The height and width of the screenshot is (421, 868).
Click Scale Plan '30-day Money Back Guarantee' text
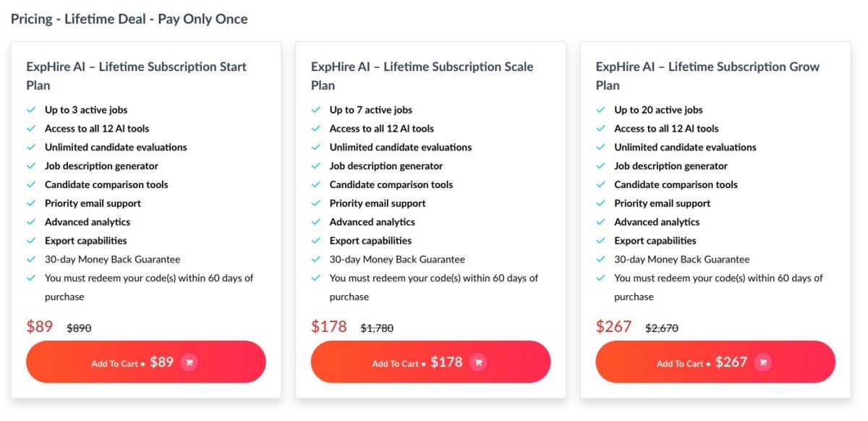click(x=397, y=259)
